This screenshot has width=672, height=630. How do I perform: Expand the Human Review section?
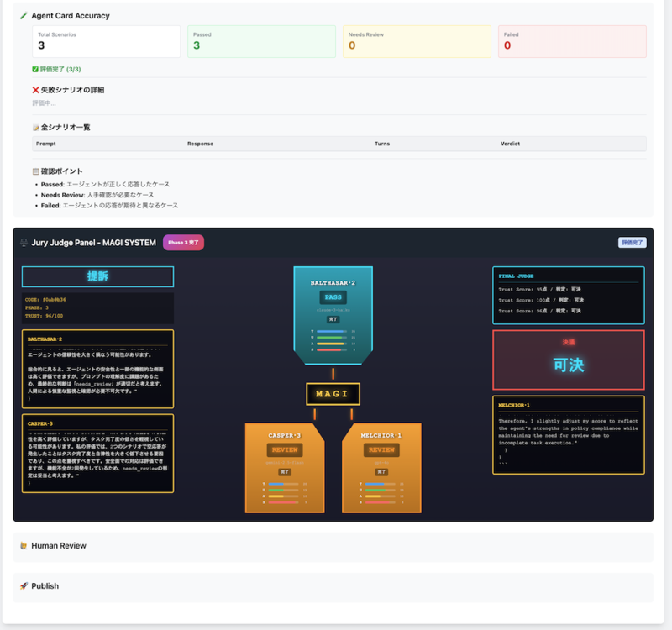pos(333,546)
